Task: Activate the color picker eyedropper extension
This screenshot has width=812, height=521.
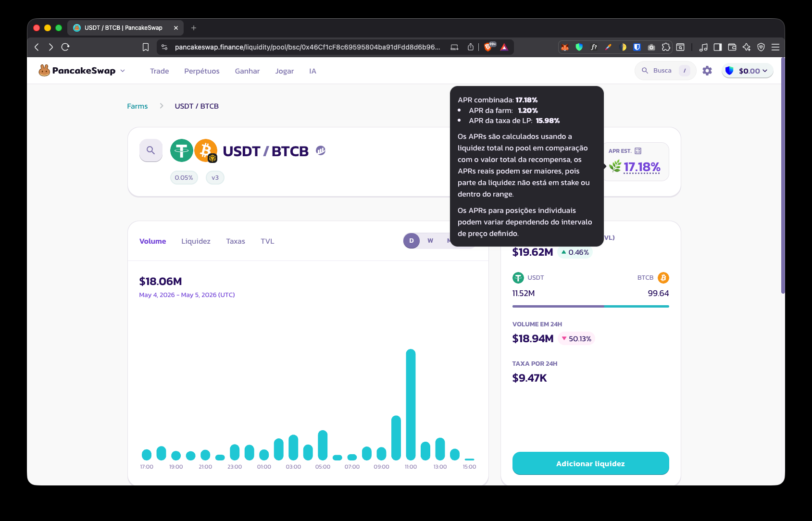Action: coord(608,47)
